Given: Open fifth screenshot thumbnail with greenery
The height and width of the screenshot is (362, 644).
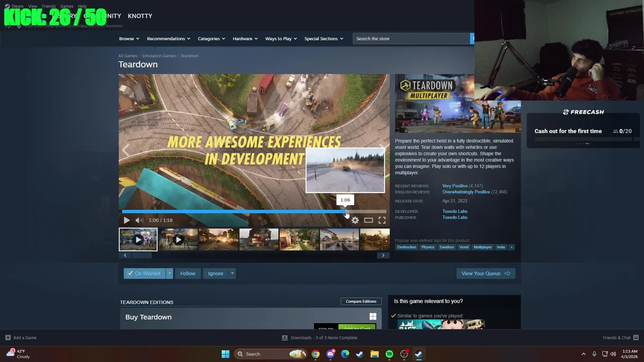Looking at the screenshot, I should click(x=299, y=240).
